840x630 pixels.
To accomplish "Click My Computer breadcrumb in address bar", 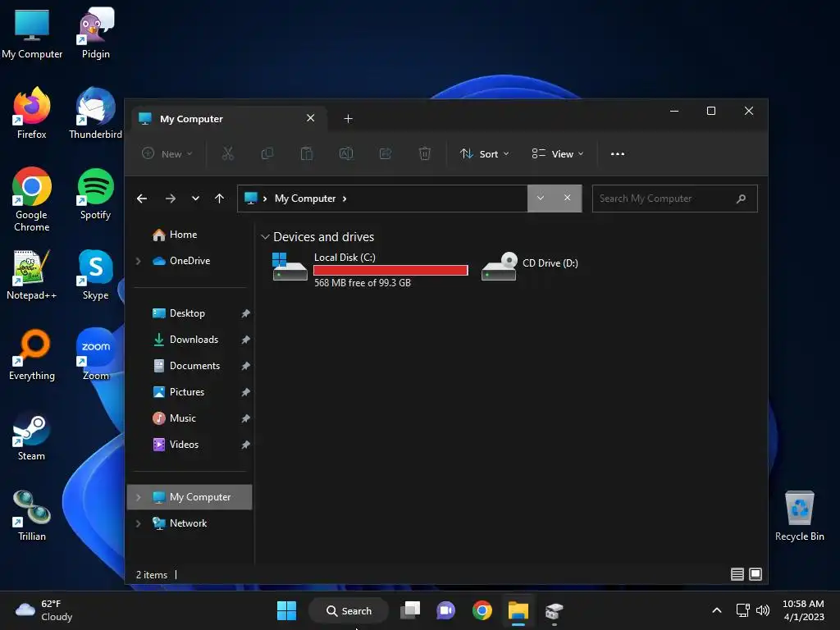I will coord(305,199).
